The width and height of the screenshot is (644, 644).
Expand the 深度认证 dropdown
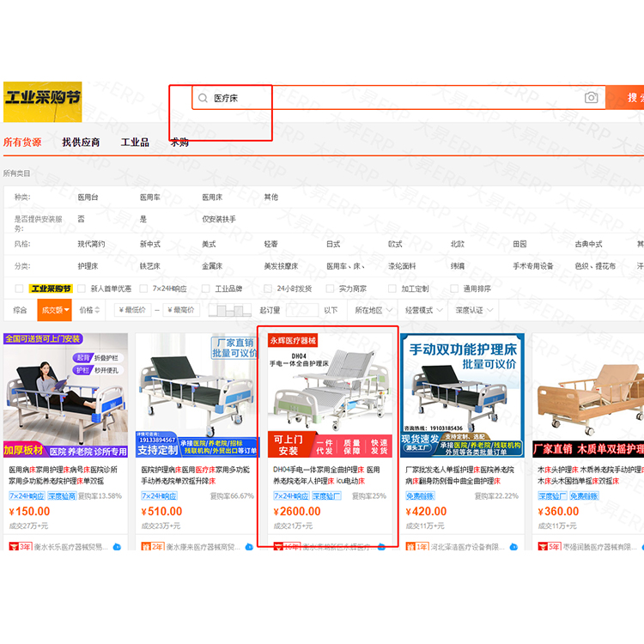click(x=473, y=310)
